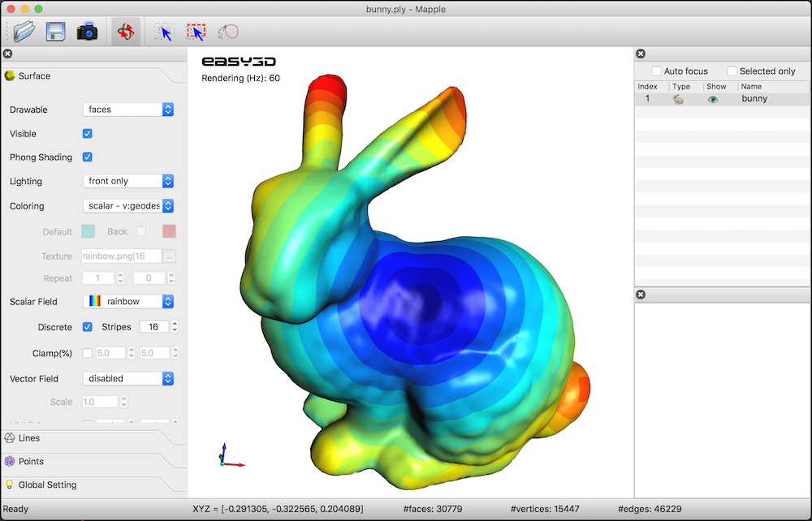The width and height of the screenshot is (812, 521).
Task: Click the Show column header
Action: (716, 86)
